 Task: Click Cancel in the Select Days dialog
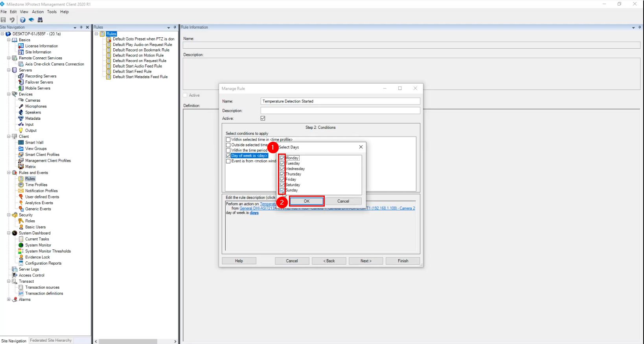pos(343,201)
